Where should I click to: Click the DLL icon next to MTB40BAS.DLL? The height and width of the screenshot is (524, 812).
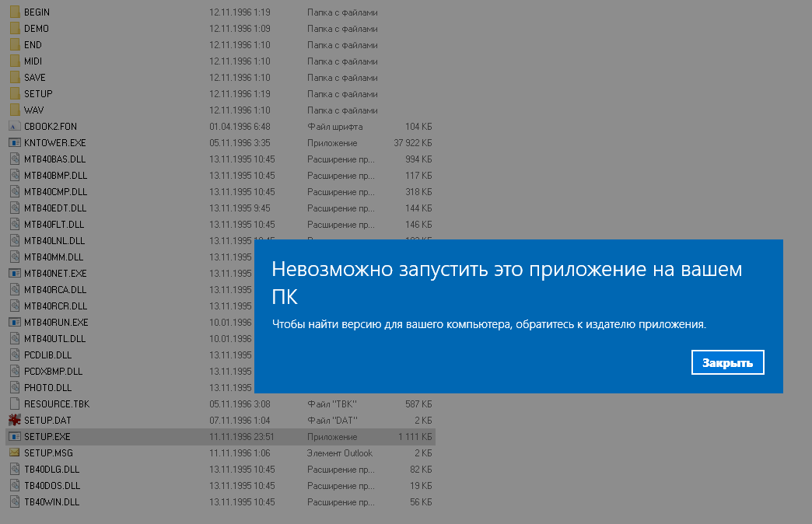pyautogui.click(x=14, y=159)
